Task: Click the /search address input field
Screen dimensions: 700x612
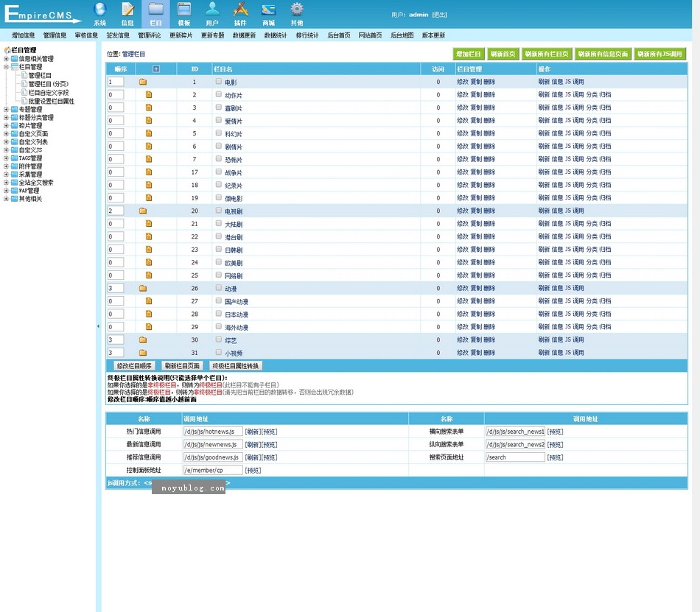Action: tap(515, 457)
